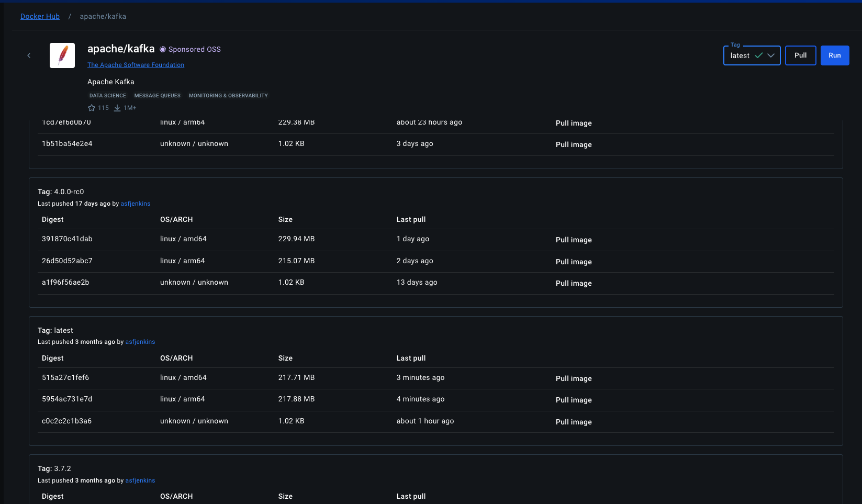Click Digest column header in Tag latest table

[53, 358]
